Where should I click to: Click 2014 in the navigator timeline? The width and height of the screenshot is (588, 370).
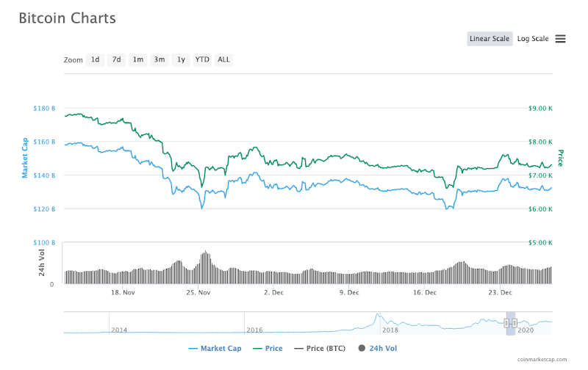coord(119,330)
